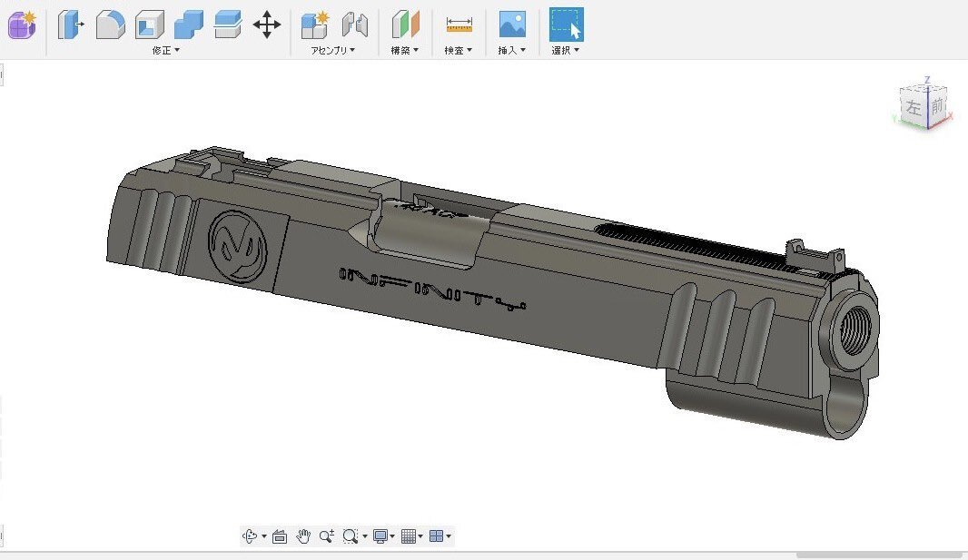Select the Split Body tool

(227, 25)
